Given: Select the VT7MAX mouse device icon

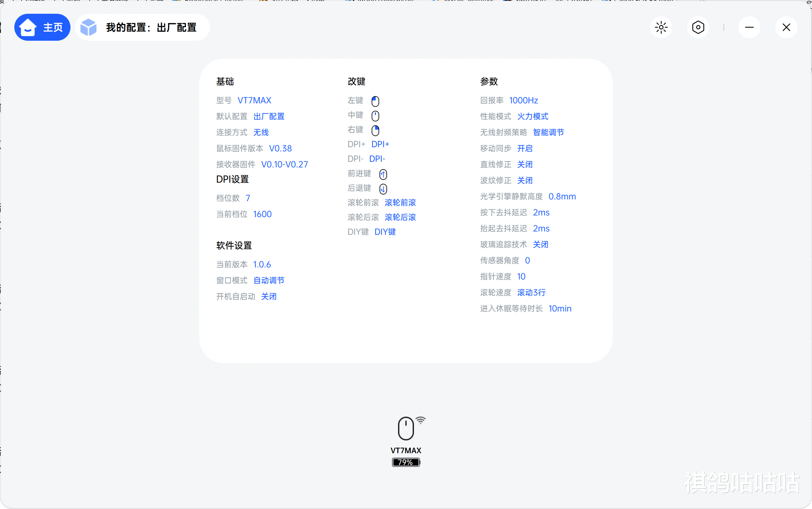Looking at the screenshot, I should pos(406,428).
